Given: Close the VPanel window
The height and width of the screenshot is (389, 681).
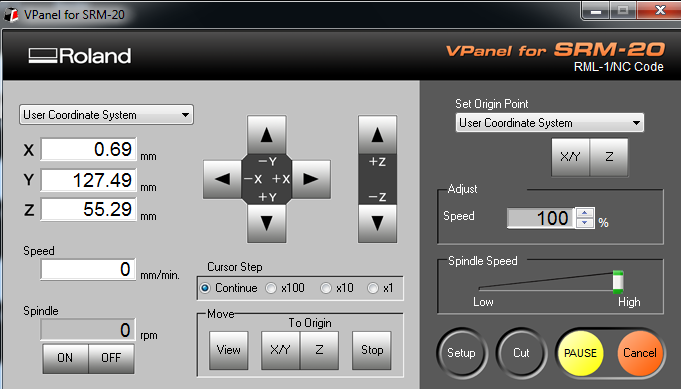Looking at the screenshot, I should click(x=660, y=10).
